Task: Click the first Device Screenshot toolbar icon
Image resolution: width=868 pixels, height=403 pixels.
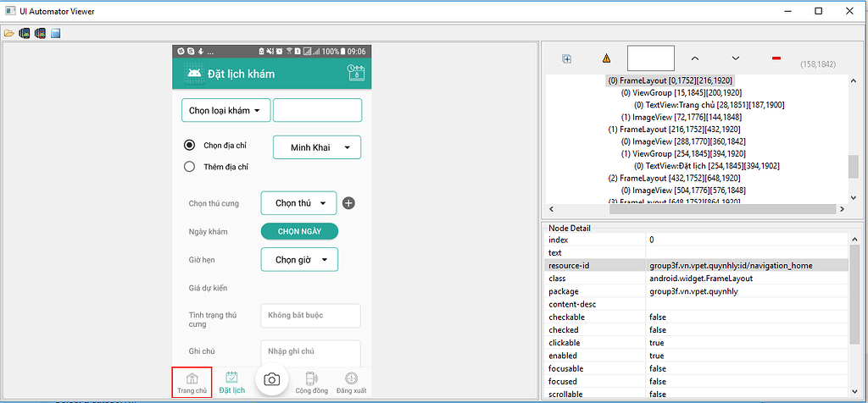Action: click(25, 34)
